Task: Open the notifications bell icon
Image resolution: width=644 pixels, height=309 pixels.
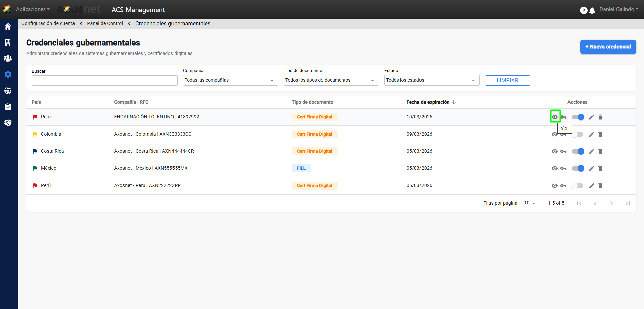Action: 592,11
